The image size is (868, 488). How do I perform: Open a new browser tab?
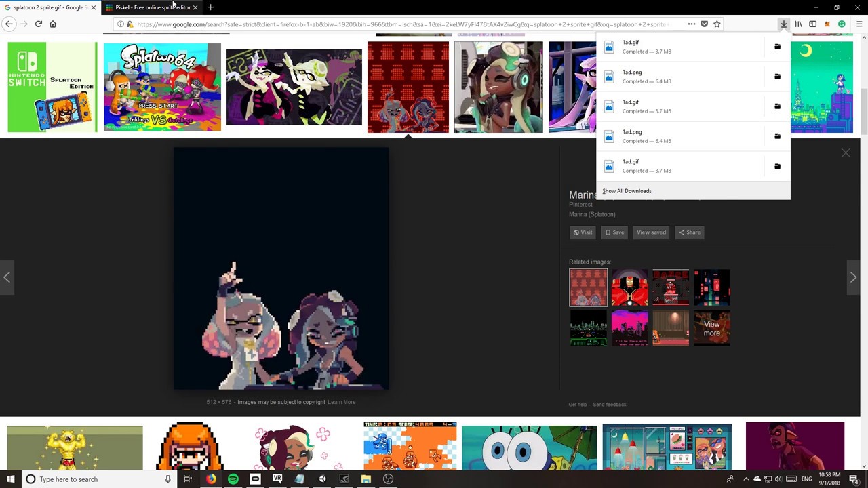click(210, 7)
